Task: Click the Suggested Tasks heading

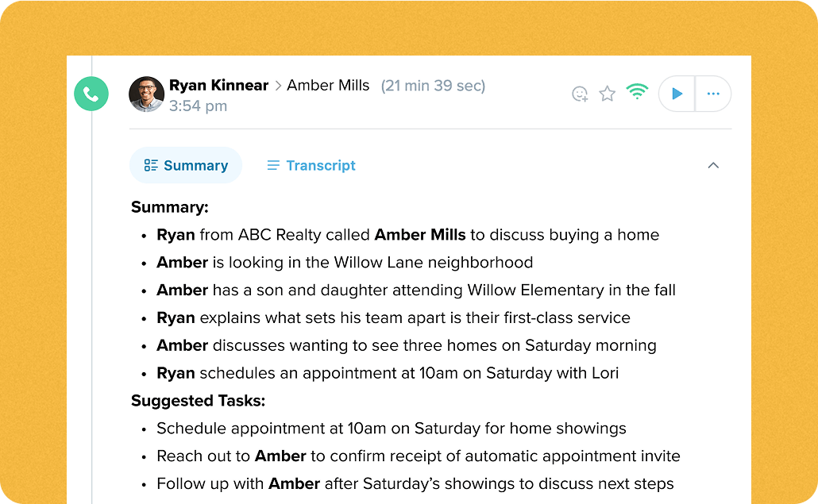Action: coord(198,401)
